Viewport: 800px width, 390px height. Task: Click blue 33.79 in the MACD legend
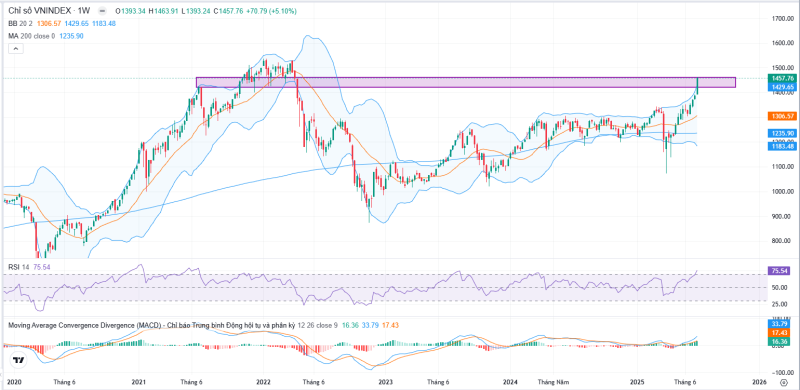coord(369,325)
